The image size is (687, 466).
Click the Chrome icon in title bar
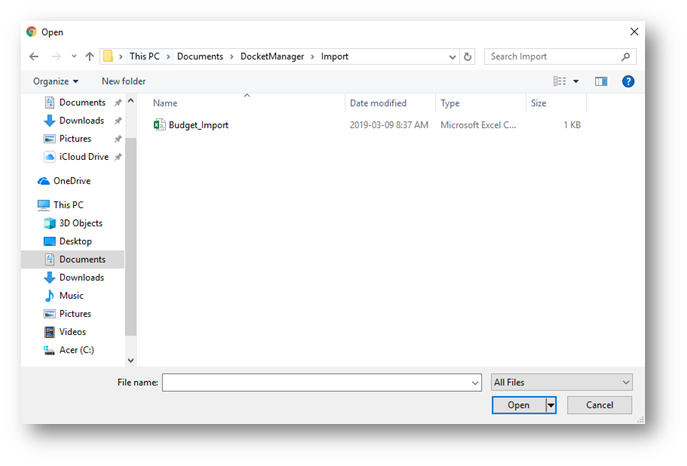pos(32,32)
